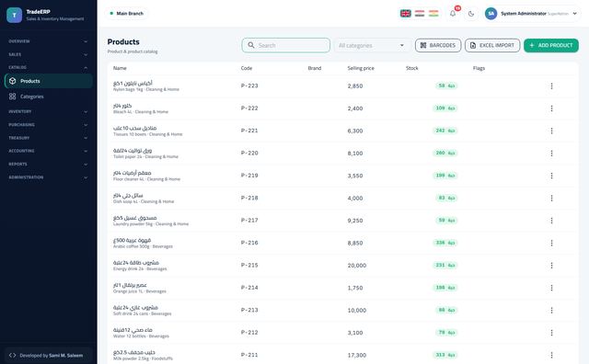Click the Orange juice 1L product row
This screenshot has height=364, width=589.
[342, 288]
